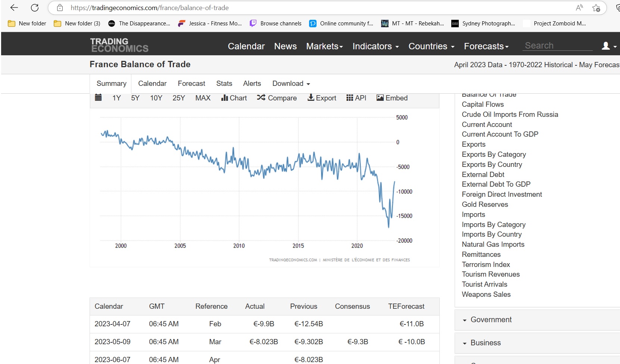Click the Consensus column header
The image size is (620, 364).
[x=352, y=306]
